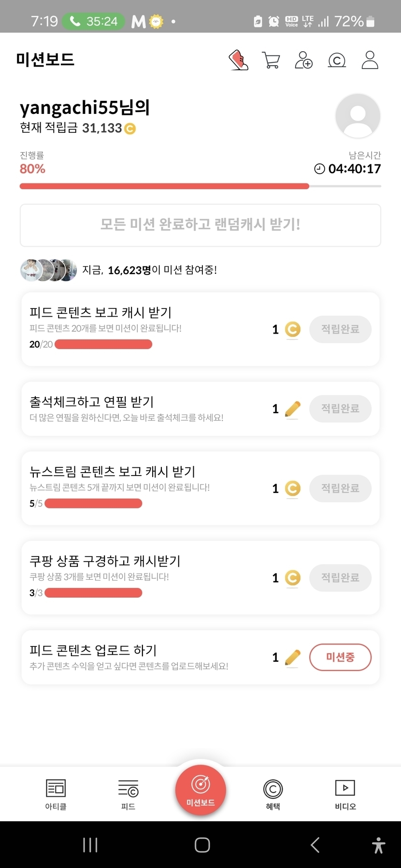The image size is (401, 868).
Task: Open the my profile person icon
Action: (370, 60)
